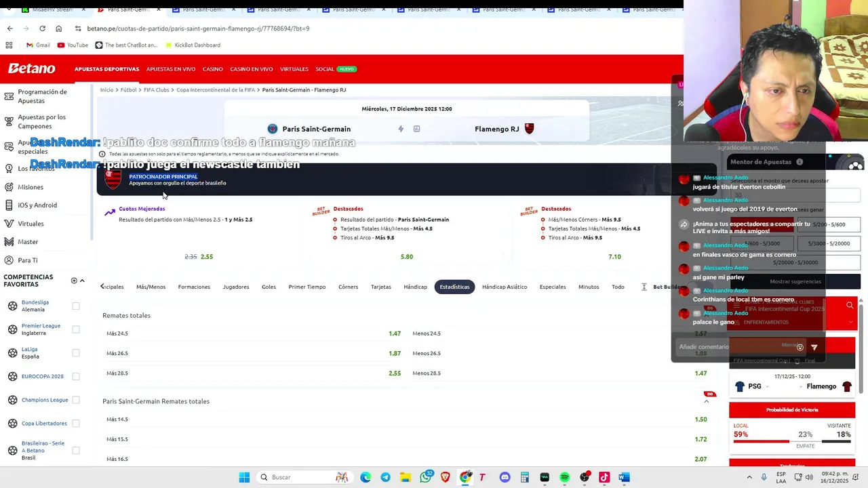The width and height of the screenshot is (868, 488).
Task: Collapse Competencias Favoritas section
Action: pyautogui.click(x=82, y=281)
